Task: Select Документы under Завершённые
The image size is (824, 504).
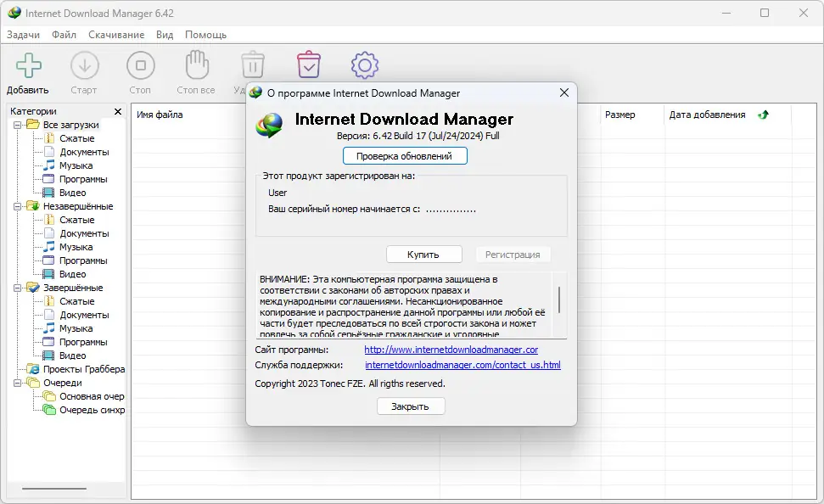Action: [84, 315]
